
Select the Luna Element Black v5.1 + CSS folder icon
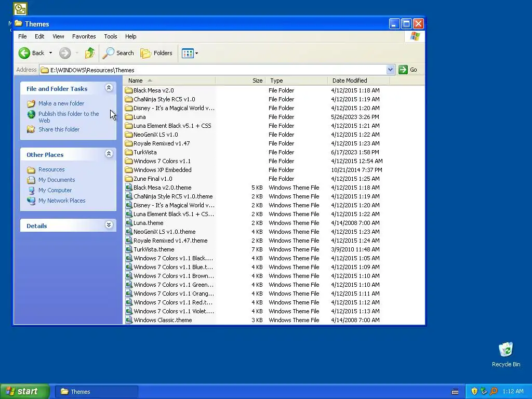129,126
